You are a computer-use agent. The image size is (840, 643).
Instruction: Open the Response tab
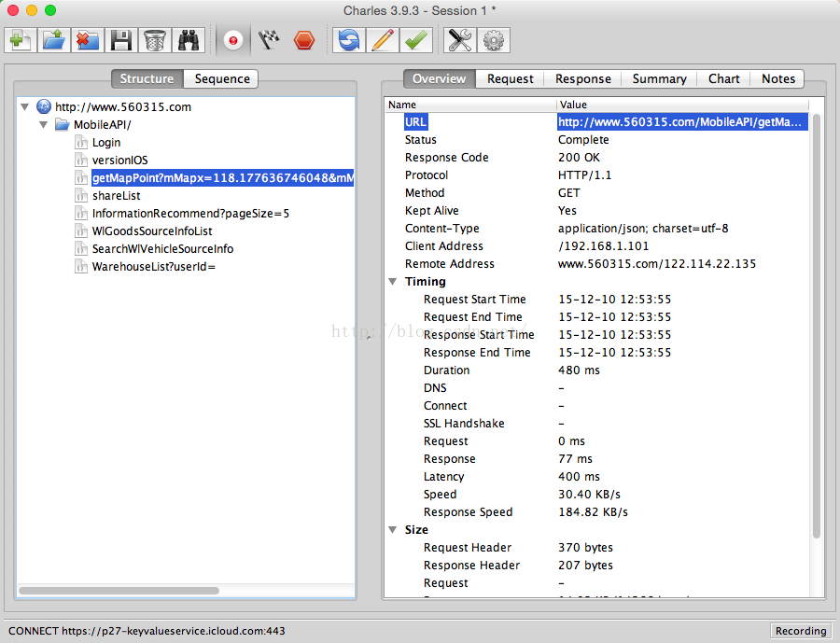[582, 78]
